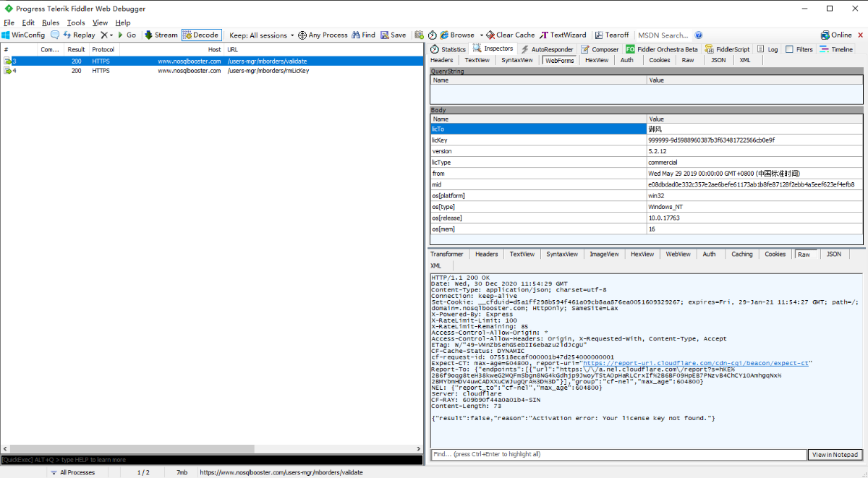Click the Go resume button
Image resolution: width=868 pixels, height=478 pixels.
tap(126, 35)
